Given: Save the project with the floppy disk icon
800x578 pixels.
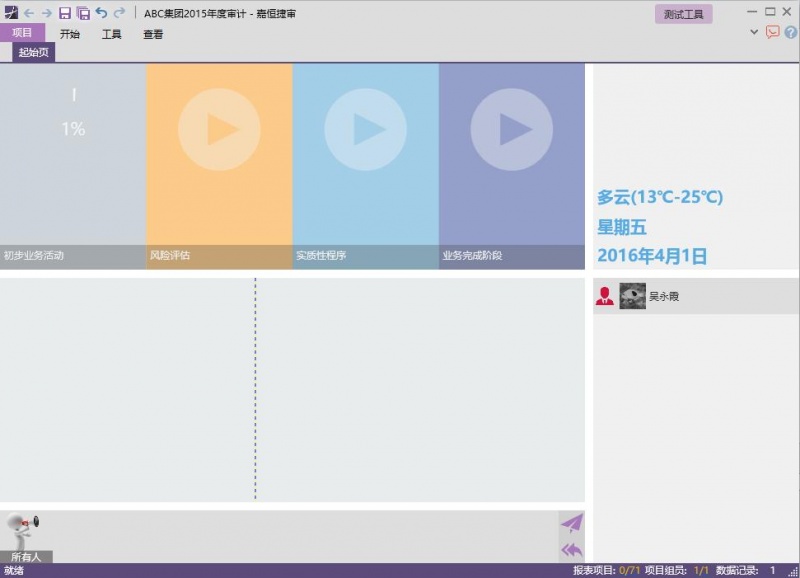Looking at the screenshot, I should (65, 13).
